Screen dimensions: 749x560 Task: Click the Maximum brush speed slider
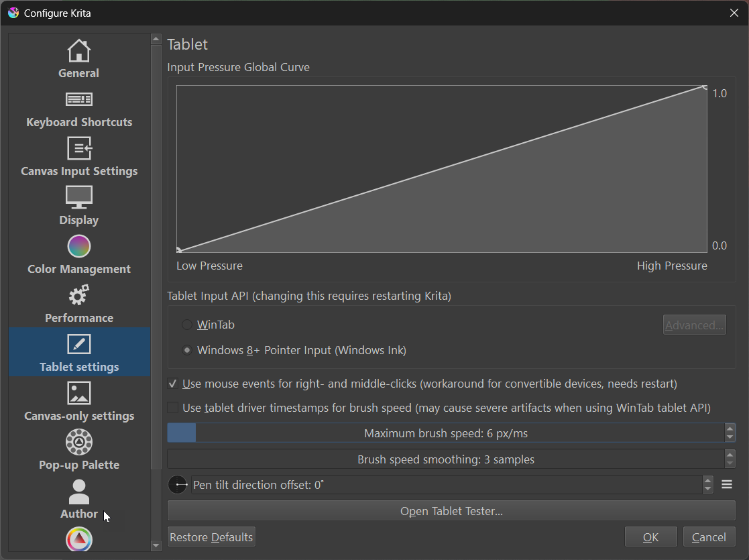point(446,433)
